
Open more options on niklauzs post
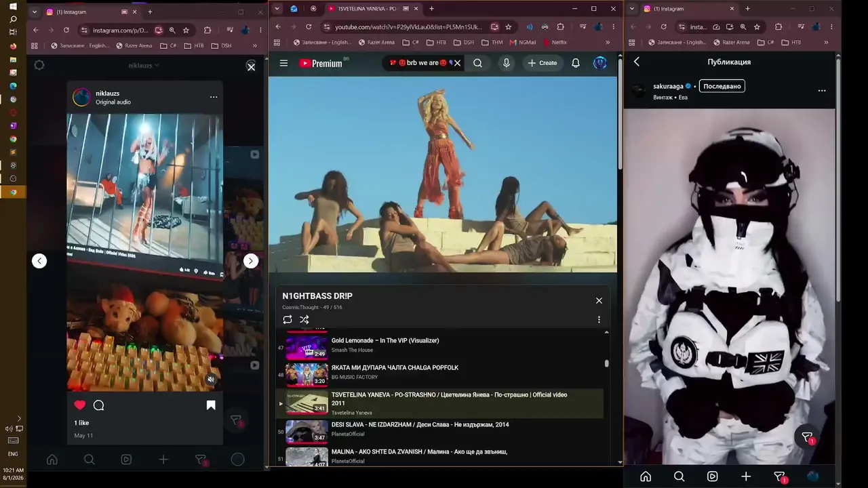[214, 97]
